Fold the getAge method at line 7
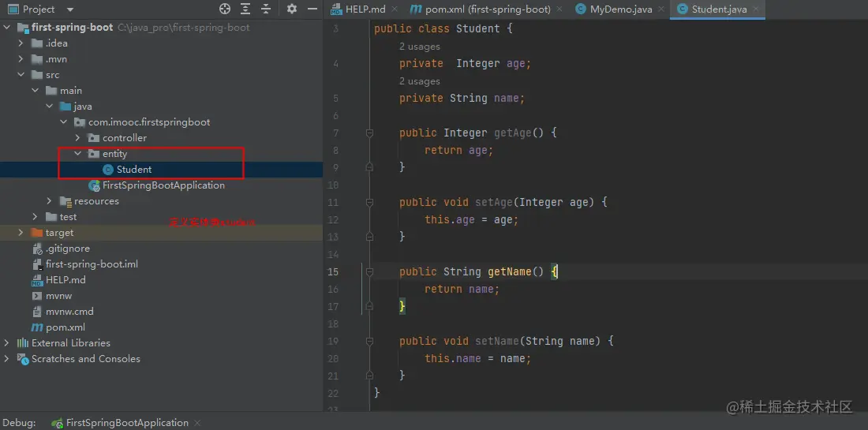Viewport: 868px width, 430px height. (x=369, y=133)
